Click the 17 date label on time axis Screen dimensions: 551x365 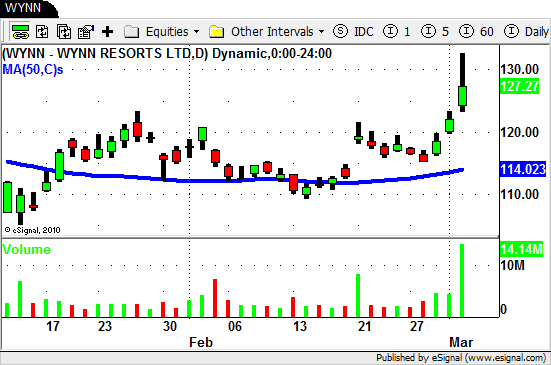[53, 326]
